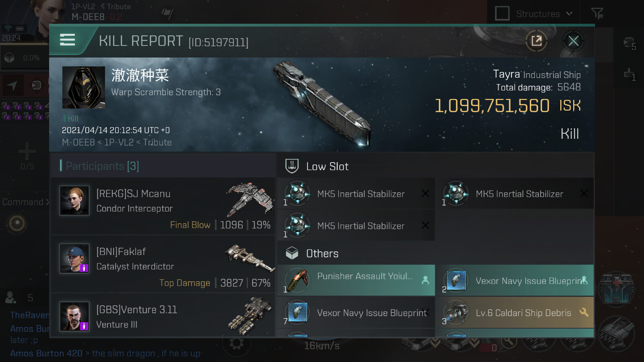Click the Tribute region breadcrumb at top
The width and height of the screenshot is (644, 362).
click(119, 6)
